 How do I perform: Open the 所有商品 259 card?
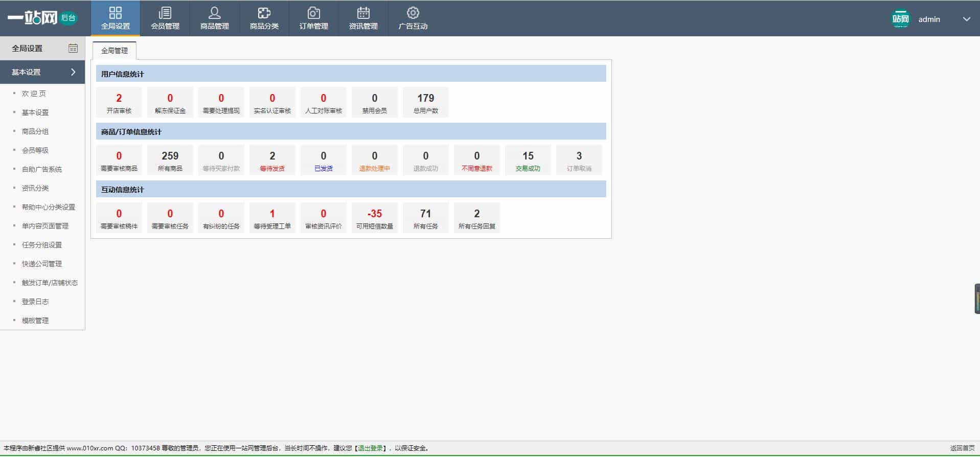170,160
